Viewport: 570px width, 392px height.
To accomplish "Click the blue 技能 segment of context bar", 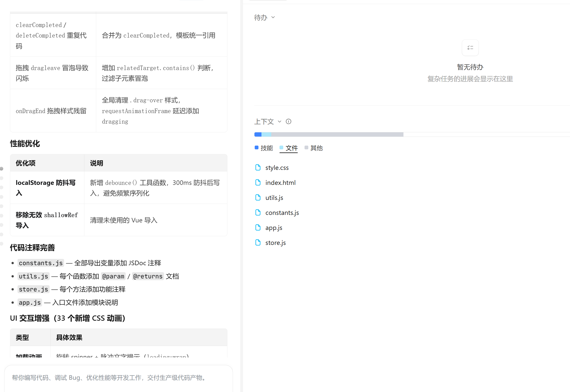I will 258,134.
